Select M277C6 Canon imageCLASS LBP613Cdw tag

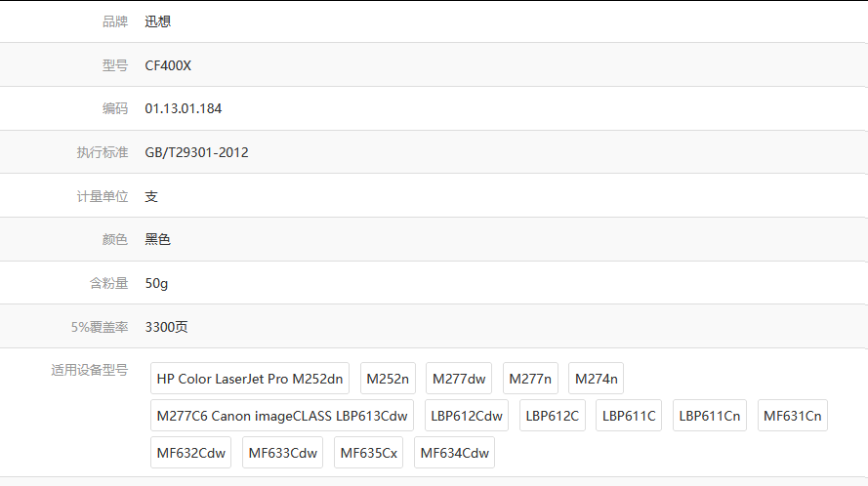(282, 416)
